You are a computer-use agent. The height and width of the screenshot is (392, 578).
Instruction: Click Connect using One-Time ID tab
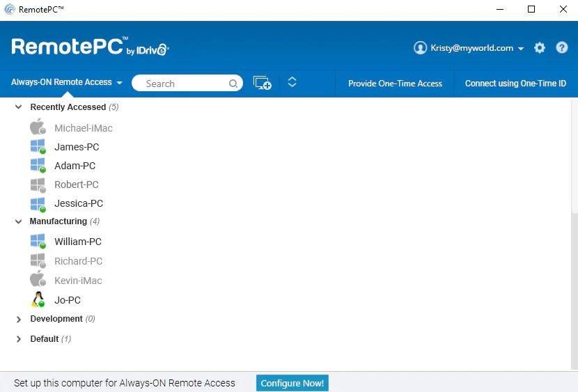pos(515,84)
